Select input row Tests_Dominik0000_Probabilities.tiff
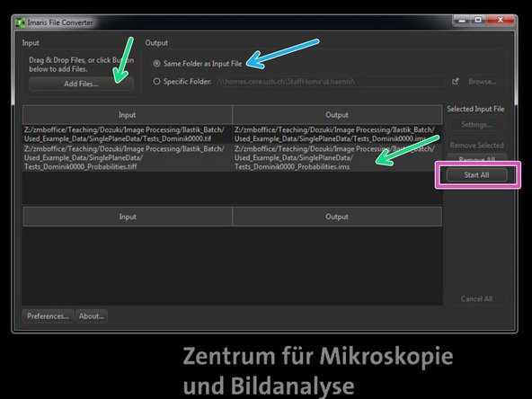Viewport: 532px width, 399px height. point(128,158)
